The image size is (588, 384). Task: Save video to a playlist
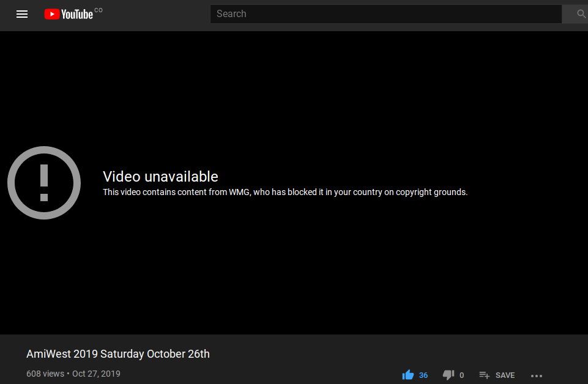click(x=497, y=375)
